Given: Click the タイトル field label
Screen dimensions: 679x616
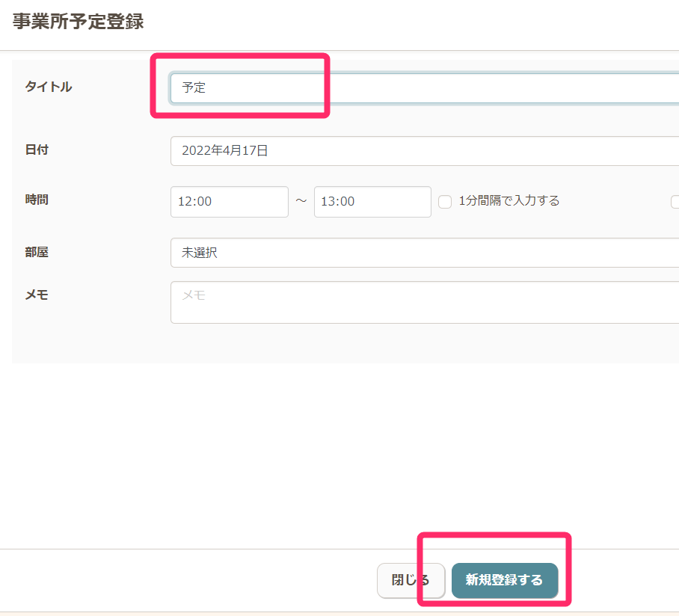Looking at the screenshot, I should tap(49, 87).
